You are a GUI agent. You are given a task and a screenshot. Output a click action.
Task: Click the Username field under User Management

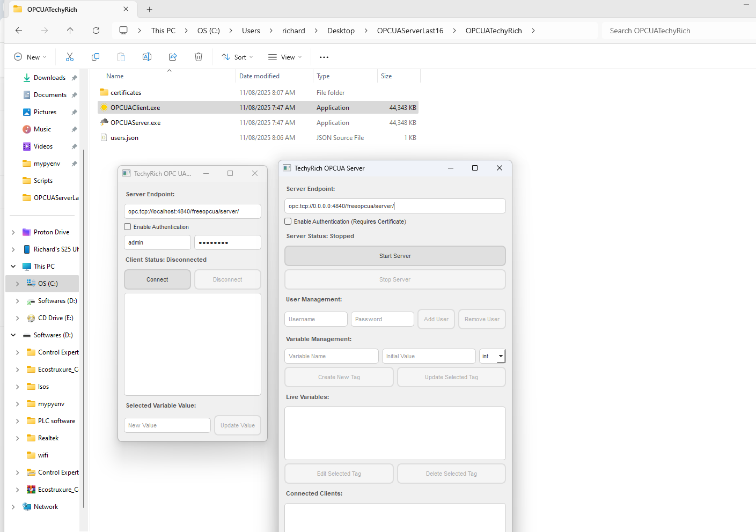[x=315, y=319]
